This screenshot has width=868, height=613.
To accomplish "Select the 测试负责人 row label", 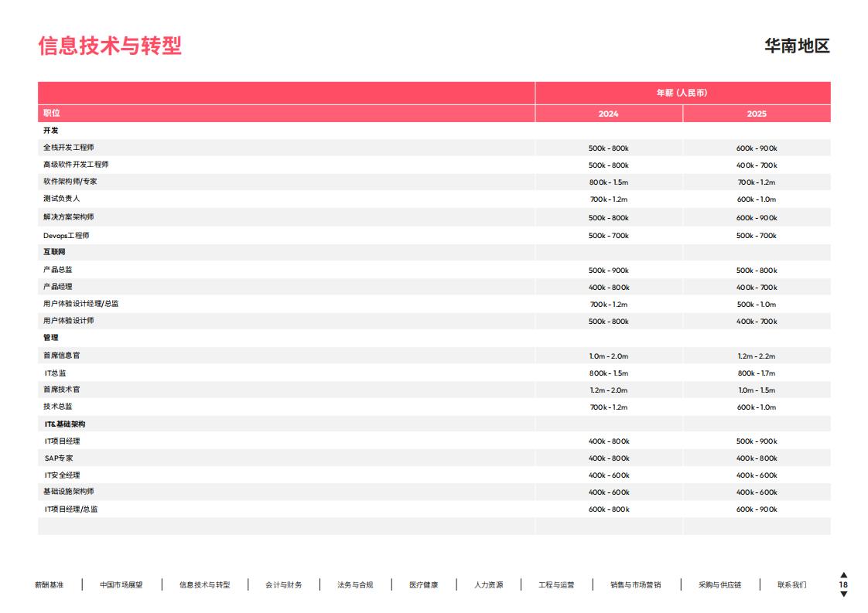I will click(61, 198).
